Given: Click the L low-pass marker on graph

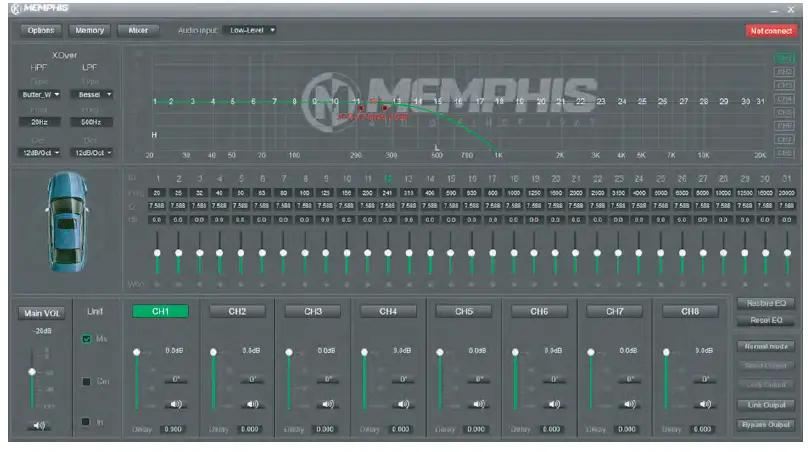Looking at the screenshot, I should pyautogui.click(x=437, y=148).
